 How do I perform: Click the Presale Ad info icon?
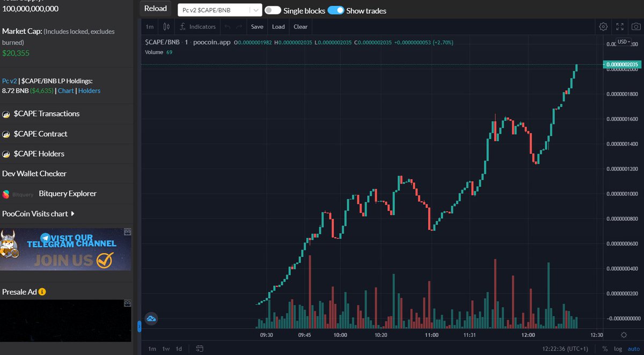tap(42, 292)
